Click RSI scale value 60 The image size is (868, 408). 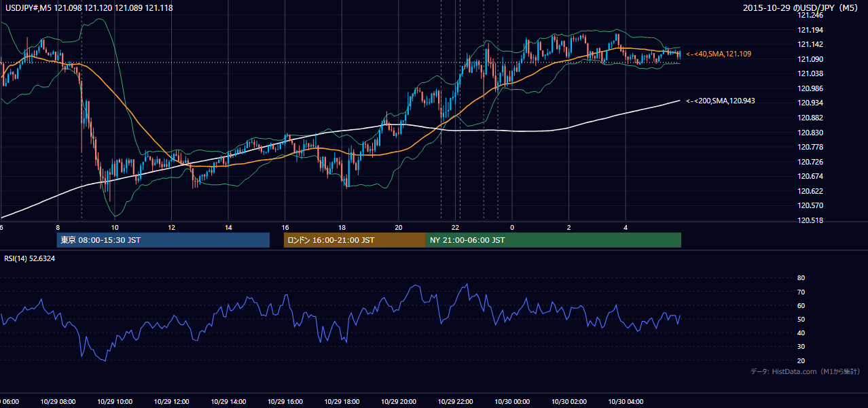(x=801, y=305)
